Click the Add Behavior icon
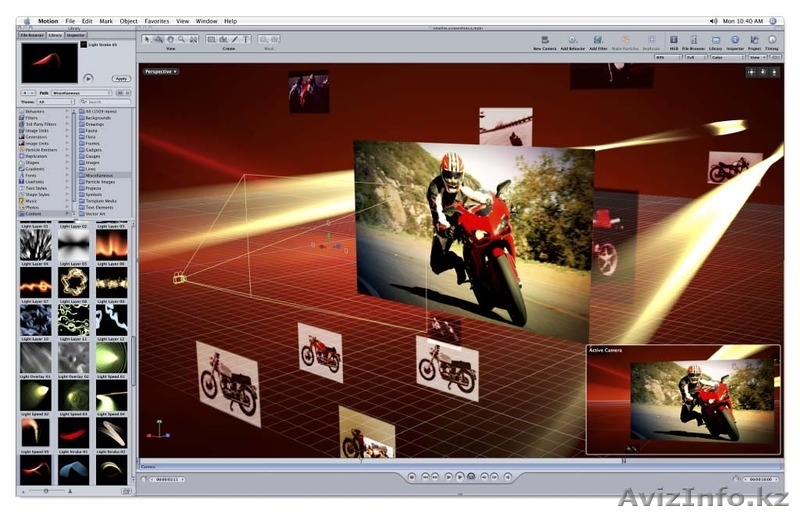The height and width of the screenshot is (513, 800). tap(573, 39)
